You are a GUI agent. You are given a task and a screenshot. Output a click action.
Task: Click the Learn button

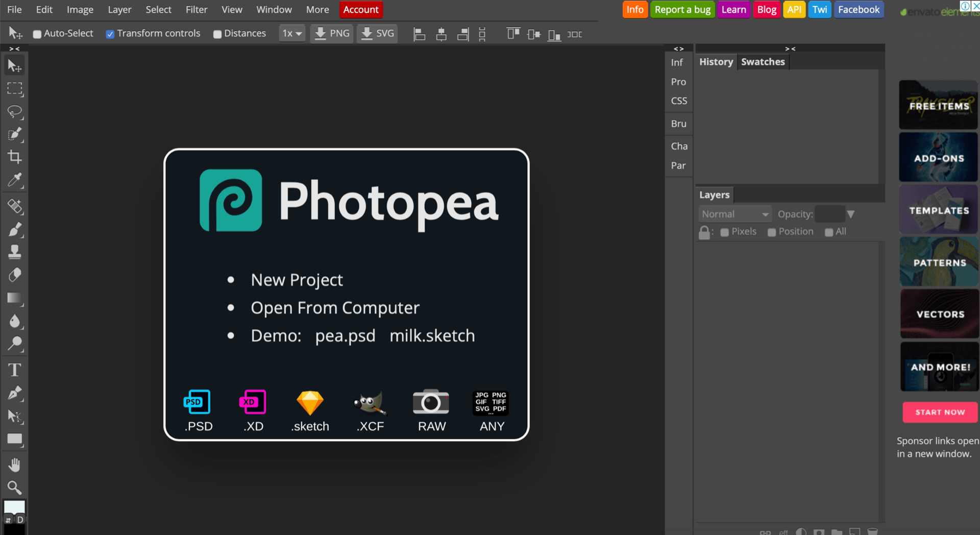click(x=733, y=10)
